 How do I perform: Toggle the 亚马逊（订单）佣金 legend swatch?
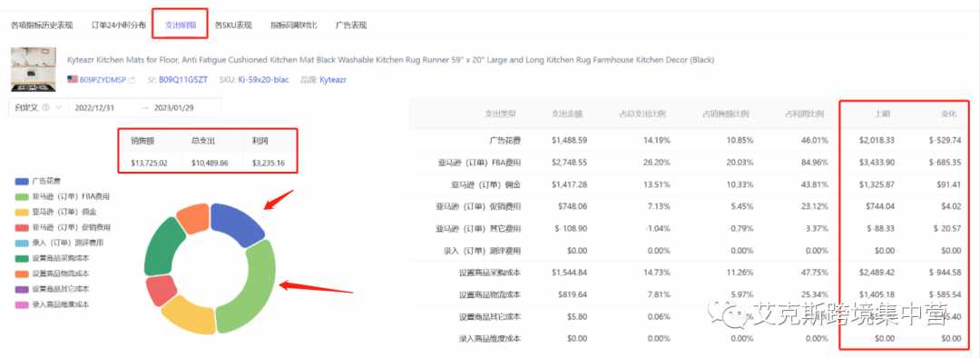click(21, 213)
